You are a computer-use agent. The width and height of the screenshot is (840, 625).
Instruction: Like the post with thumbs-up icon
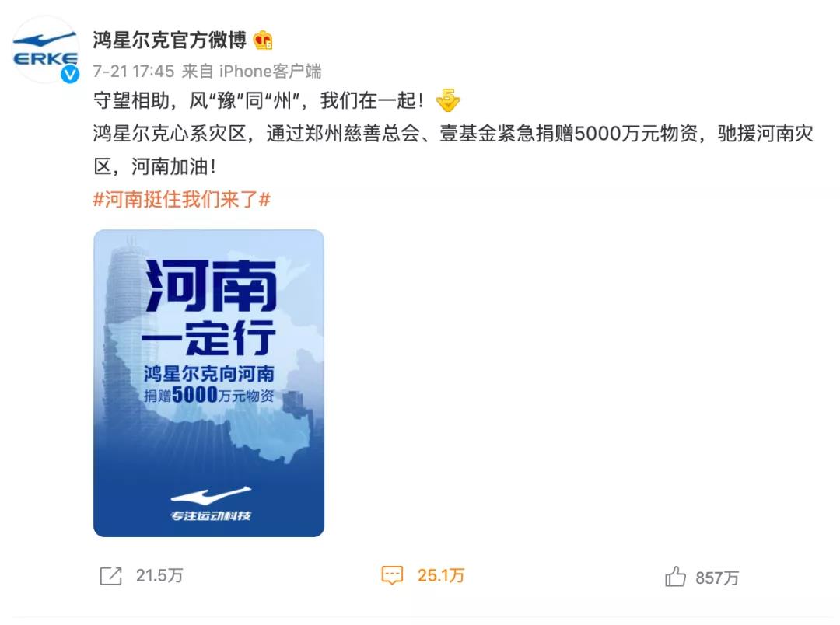[675, 577]
